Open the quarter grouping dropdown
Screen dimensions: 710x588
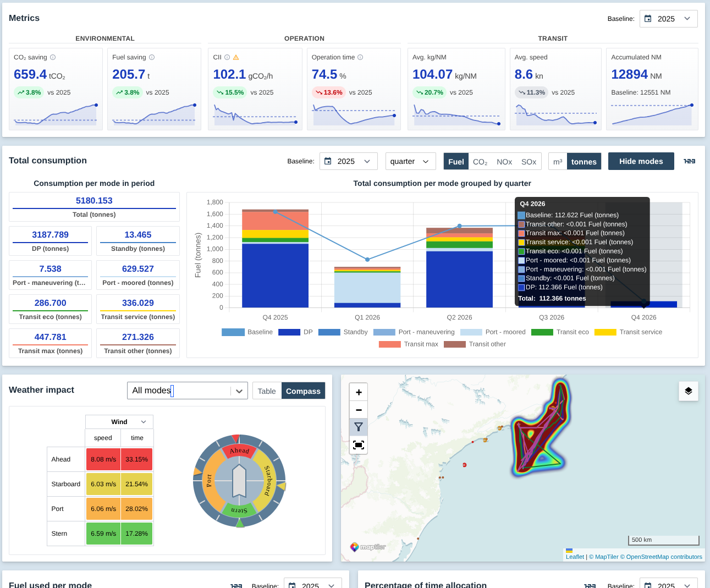(x=410, y=161)
